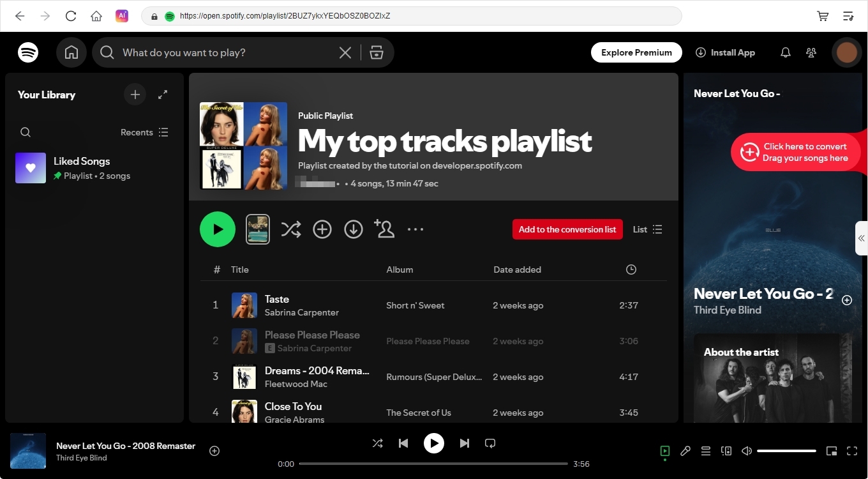Open the lyrics microphone icon
Image resolution: width=868 pixels, height=479 pixels.
685,451
